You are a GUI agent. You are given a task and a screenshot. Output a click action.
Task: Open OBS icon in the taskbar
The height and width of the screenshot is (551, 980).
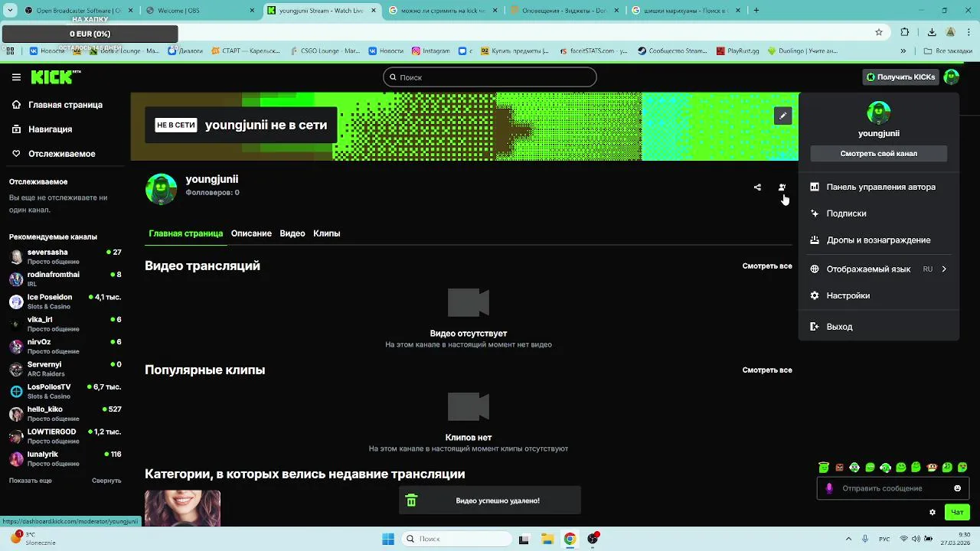coord(593,539)
